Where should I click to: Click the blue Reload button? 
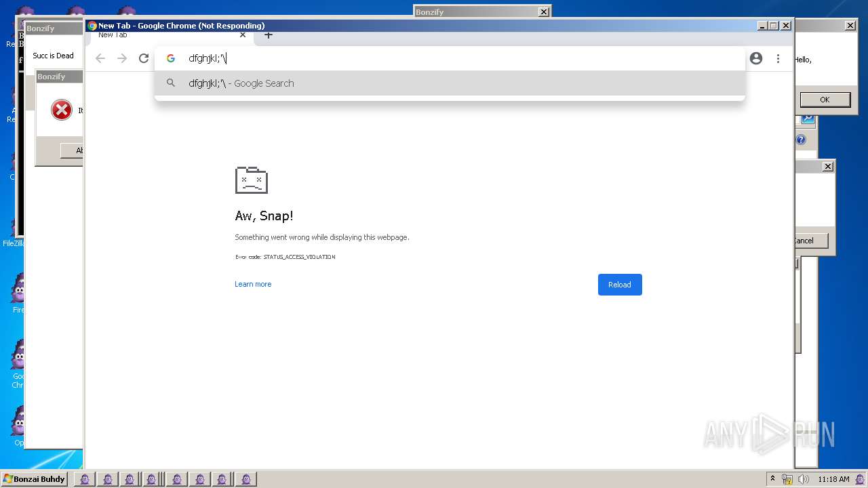coord(620,285)
